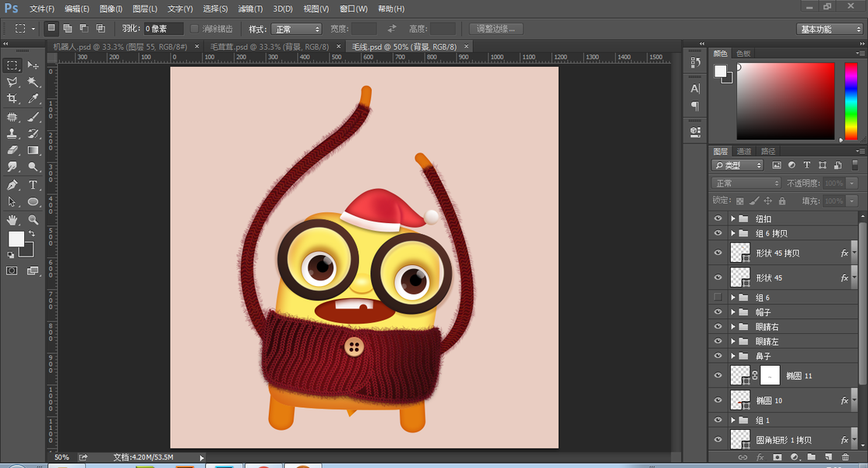Open the layer blend mode dropdown 正常
The height and width of the screenshot is (468, 868).
746,183
